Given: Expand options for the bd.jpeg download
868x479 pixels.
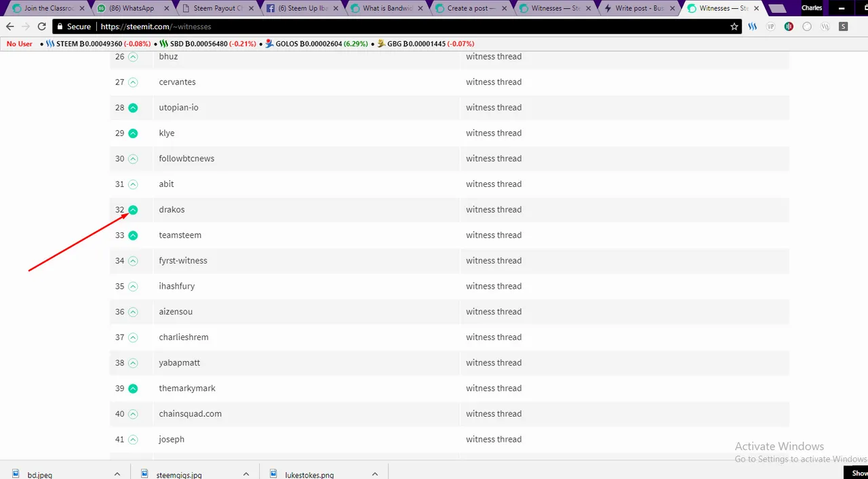Looking at the screenshot, I should coord(117,474).
